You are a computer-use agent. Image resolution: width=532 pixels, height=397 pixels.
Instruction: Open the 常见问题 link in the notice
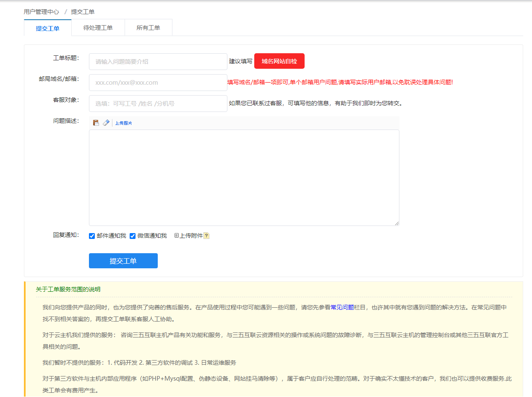tap(342, 307)
